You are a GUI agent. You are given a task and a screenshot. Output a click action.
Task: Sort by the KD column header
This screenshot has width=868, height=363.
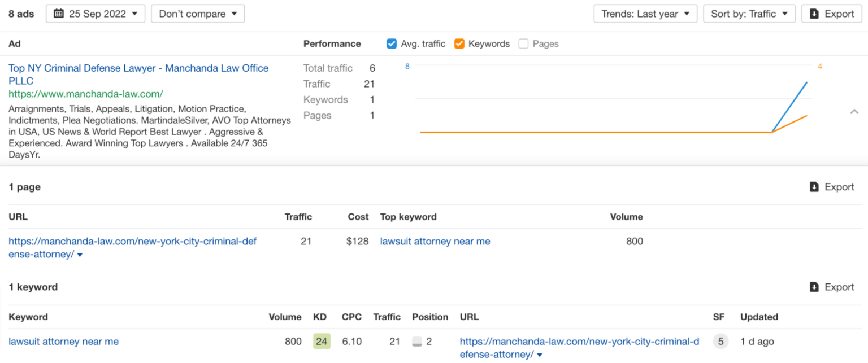click(x=320, y=317)
